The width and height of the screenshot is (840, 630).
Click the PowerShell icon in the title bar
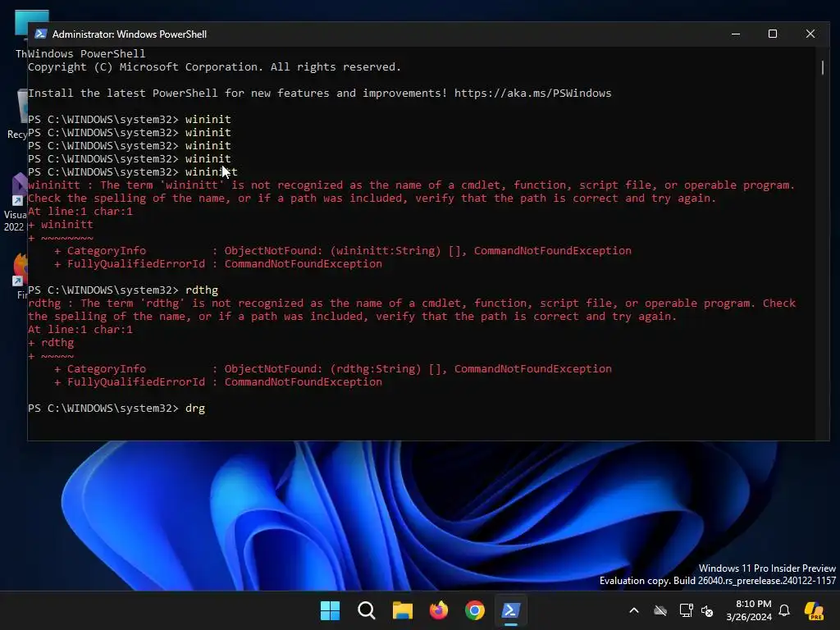(40, 34)
